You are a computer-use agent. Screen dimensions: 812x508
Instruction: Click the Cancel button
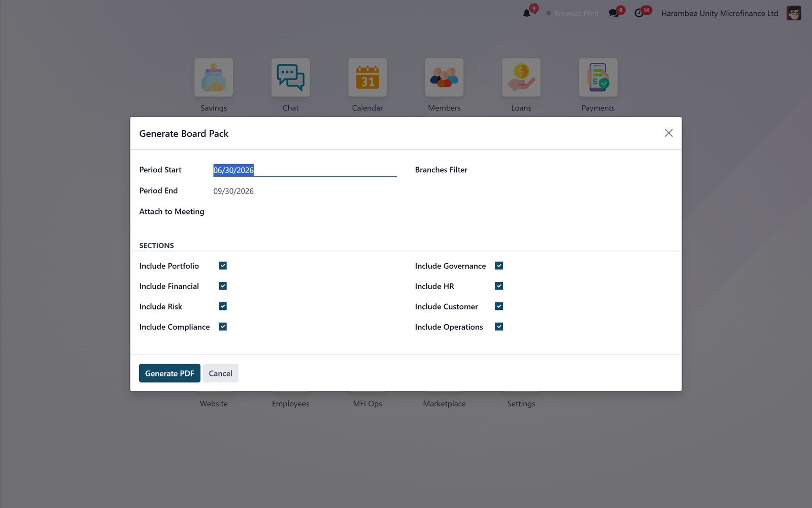point(220,373)
